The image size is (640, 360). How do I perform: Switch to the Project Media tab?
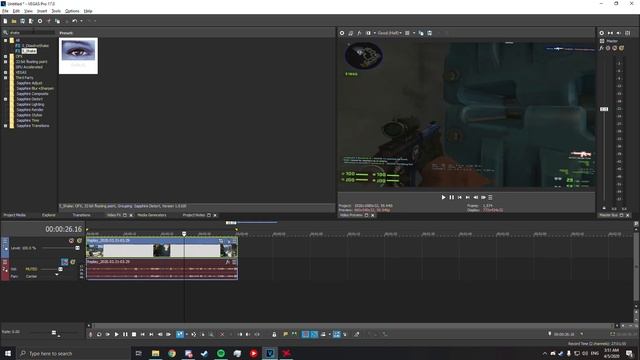click(x=15, y=215)
